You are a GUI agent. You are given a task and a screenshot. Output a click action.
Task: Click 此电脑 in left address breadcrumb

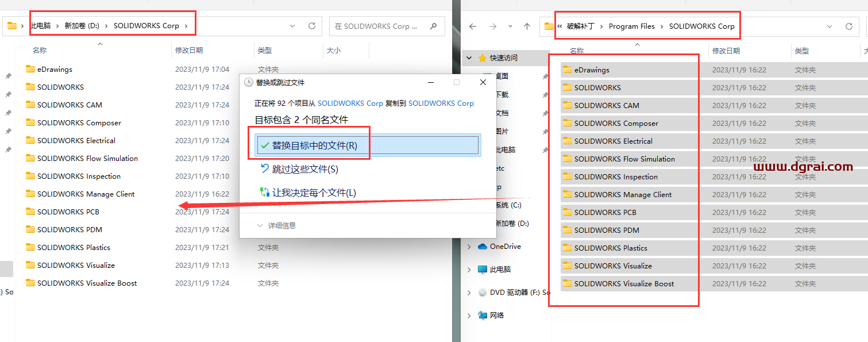click(x=40, y=26)
